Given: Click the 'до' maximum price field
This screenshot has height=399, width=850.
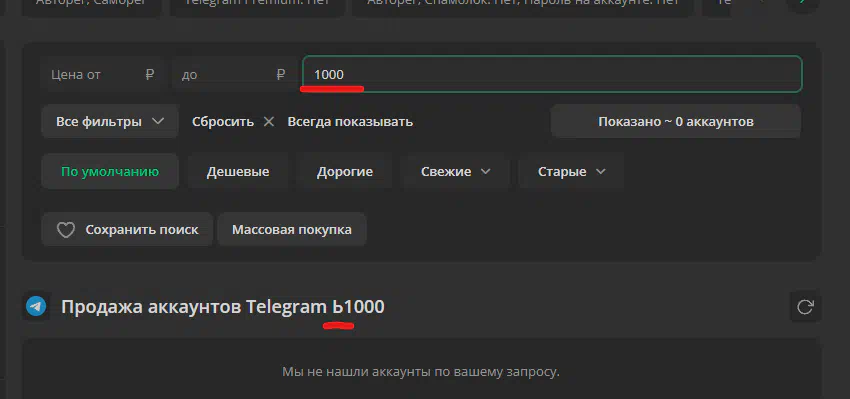Looking at the screenshot, I should pyautogui.click(x=234, y=74).
